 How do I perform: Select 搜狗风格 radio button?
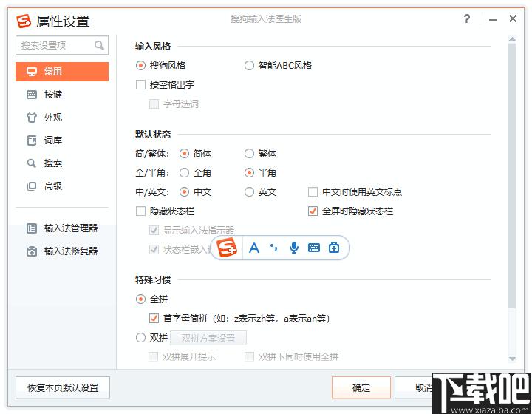[x=140, y=66]
